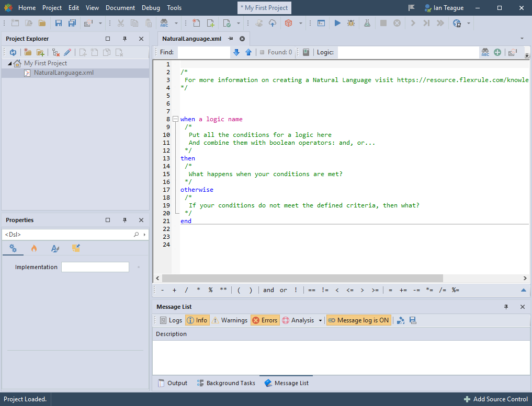Refresh the Project Explorer tree
This screenshot has width=532, height=406.
coord(13,53)
